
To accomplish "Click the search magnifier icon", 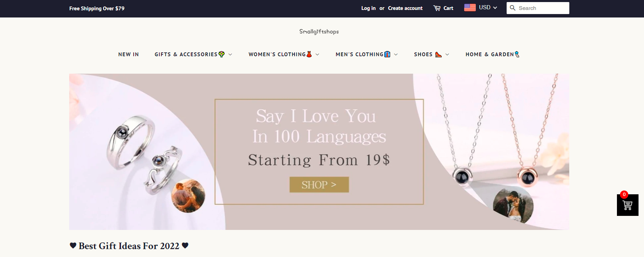I will coord(512,8).
